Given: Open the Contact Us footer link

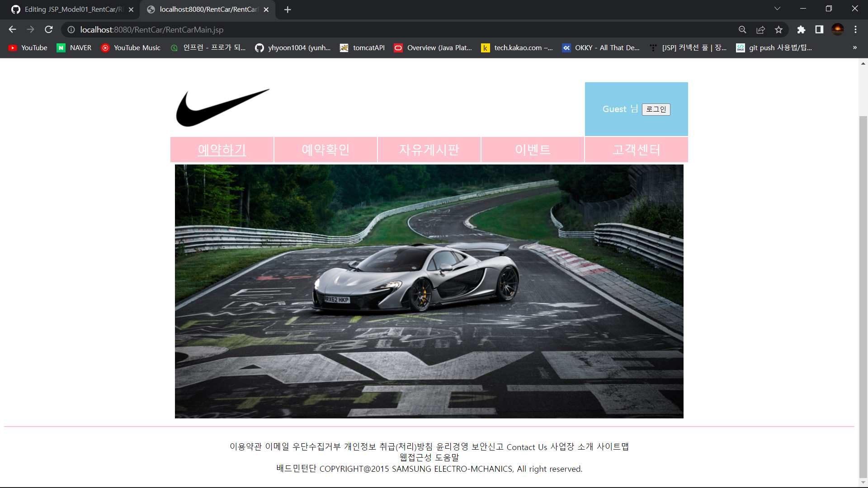Looking at the screenshot, I should tap(527, 447).
